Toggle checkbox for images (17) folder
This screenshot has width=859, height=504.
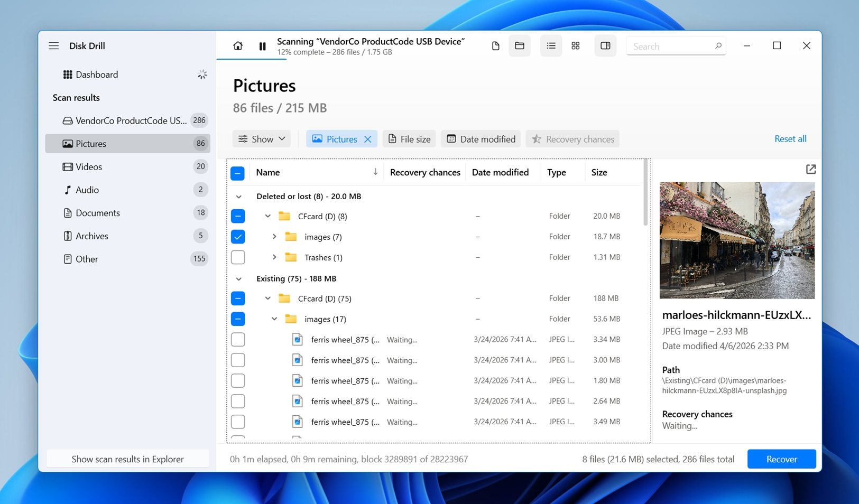[x=238, y=319]
